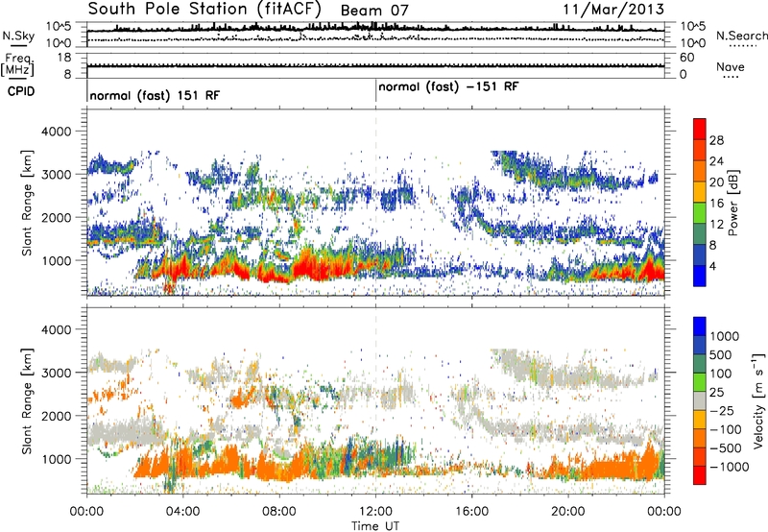Screen dimensions: 768x532
Task: Click the 'South Pole Station (fitACF)' title
Action: click(x=204, y=10)
